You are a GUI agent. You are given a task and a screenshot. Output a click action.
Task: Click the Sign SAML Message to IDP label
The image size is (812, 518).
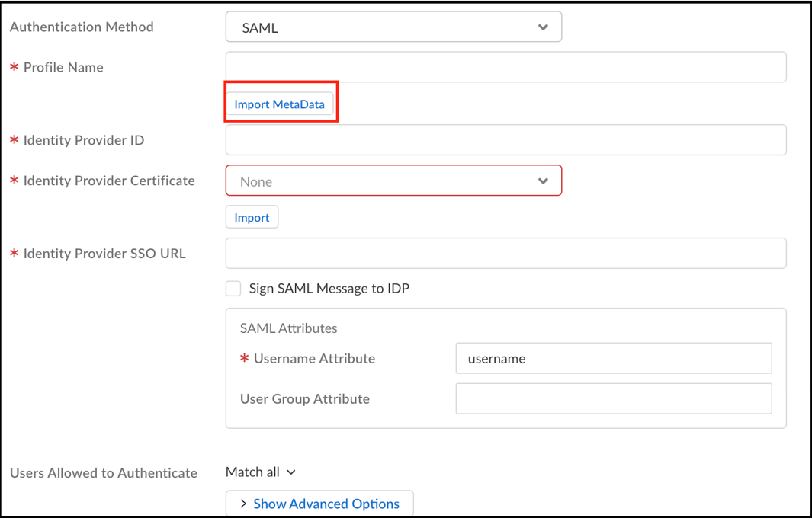329,289
